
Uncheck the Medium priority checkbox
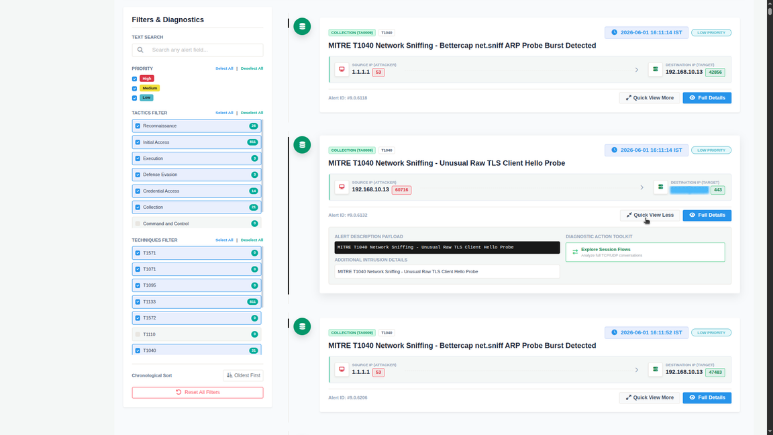tap(135, 89)
